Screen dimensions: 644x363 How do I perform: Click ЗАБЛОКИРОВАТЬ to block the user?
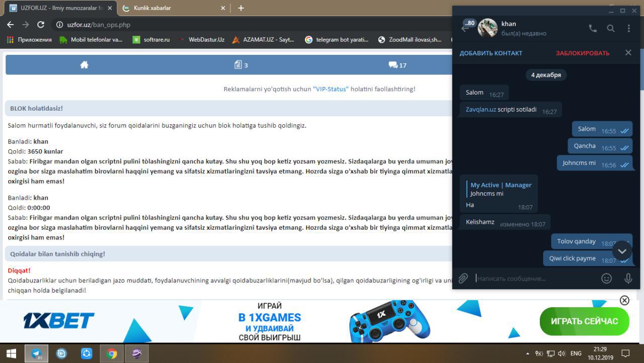tap(582, 53)
